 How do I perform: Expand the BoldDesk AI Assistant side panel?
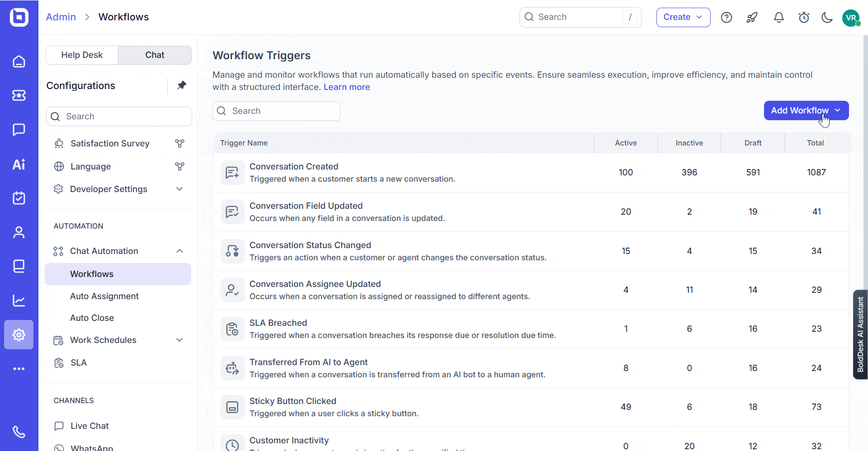tap(860, 334)
